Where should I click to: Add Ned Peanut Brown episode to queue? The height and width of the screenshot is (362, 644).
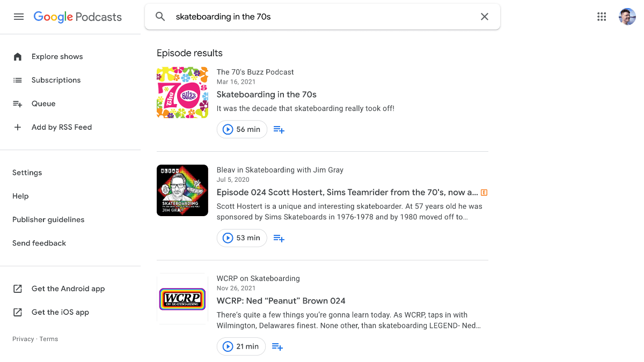[277, 346]
